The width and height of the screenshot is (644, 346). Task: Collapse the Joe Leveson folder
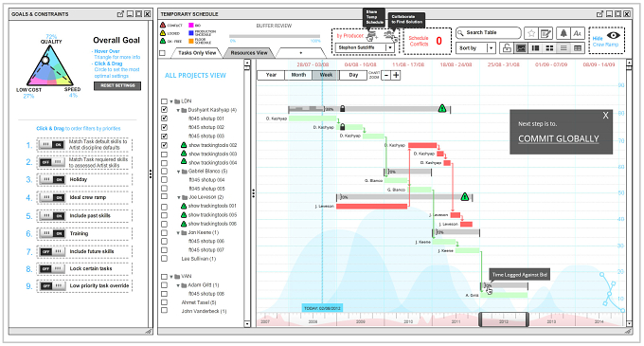[178, 197]
